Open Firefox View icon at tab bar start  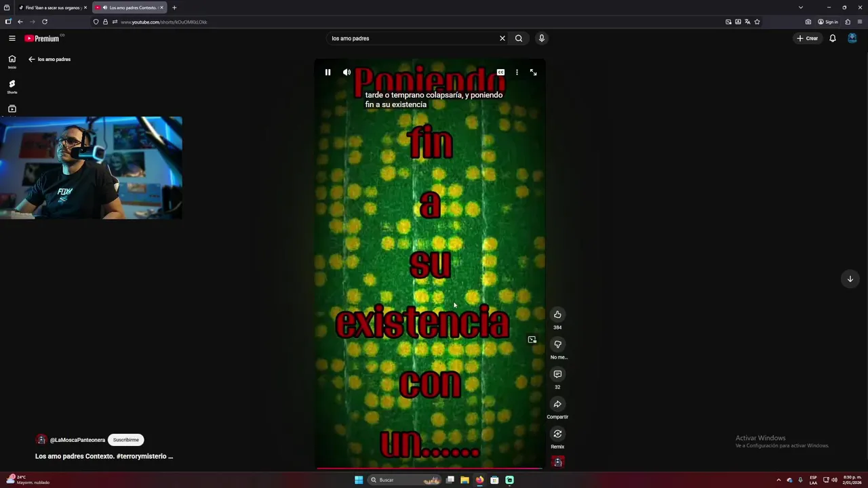(7, 7)
